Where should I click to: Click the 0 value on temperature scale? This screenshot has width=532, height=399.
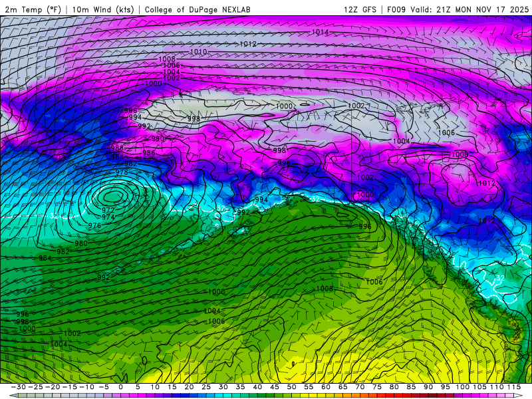pos(120,387)
